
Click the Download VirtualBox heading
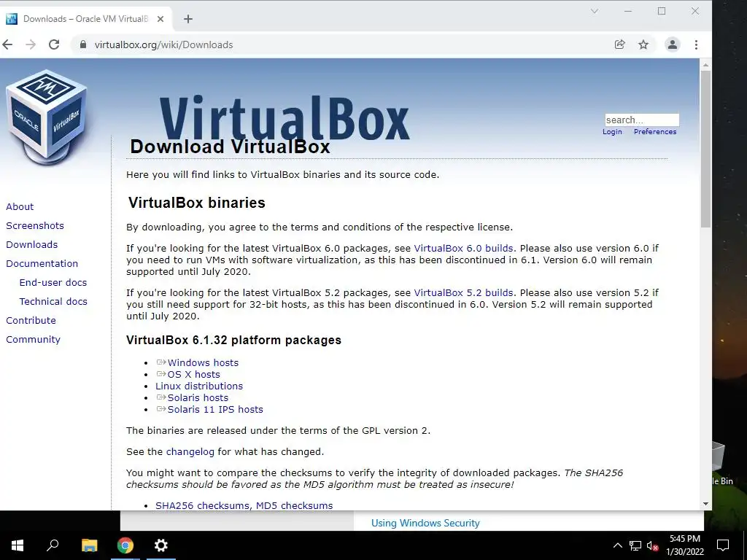[230, 147]
